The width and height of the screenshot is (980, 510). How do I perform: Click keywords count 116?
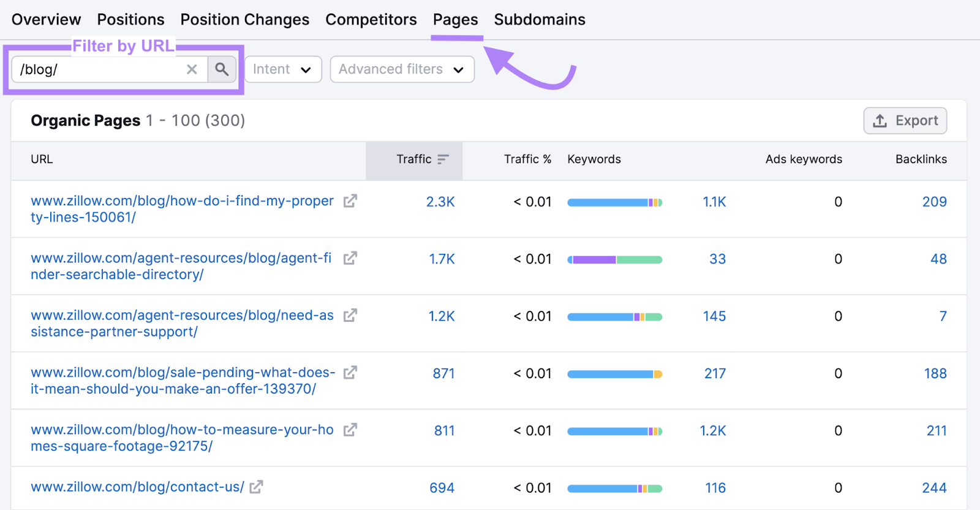[715, 488]
